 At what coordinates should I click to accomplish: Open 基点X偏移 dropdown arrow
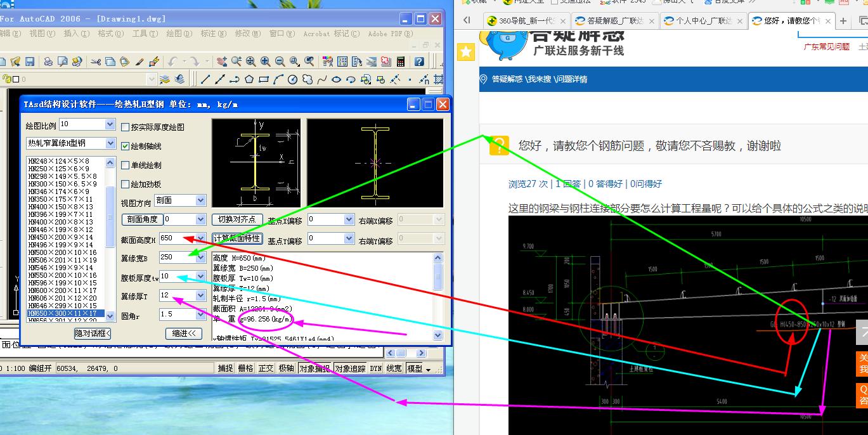tap(349, 219)
